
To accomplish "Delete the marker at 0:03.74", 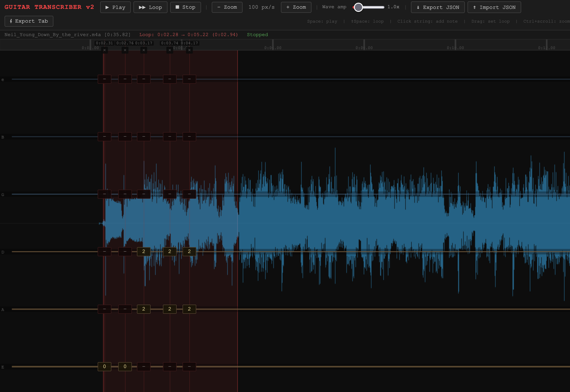I will click(x=170, y=50).
